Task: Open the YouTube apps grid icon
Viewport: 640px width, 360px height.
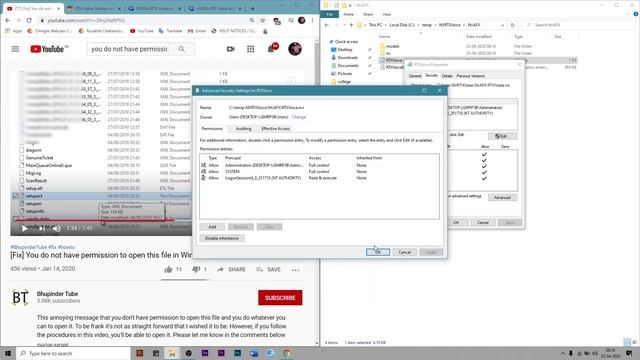Action: [x=251, y=49]
